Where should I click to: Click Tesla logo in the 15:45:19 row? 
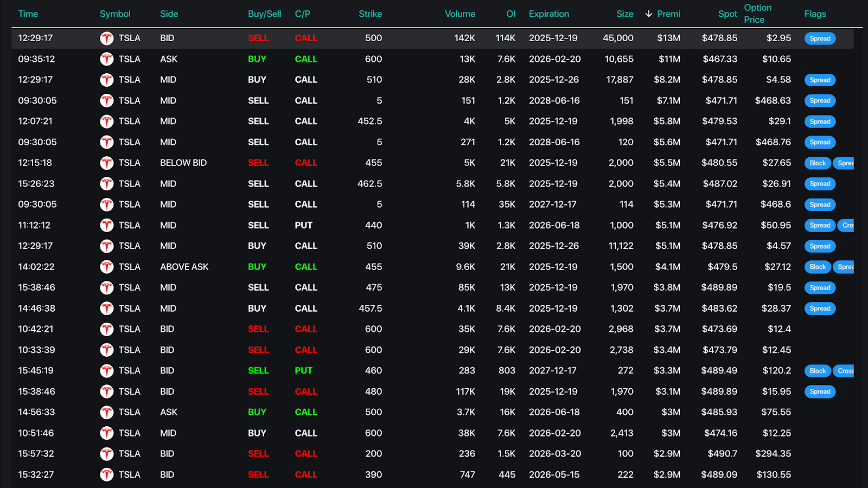pyautogui.click(x=107, y=371)
